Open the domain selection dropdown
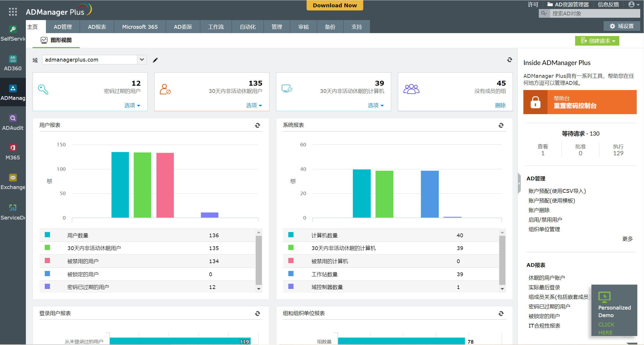644x345 pixels. [142, 60]
